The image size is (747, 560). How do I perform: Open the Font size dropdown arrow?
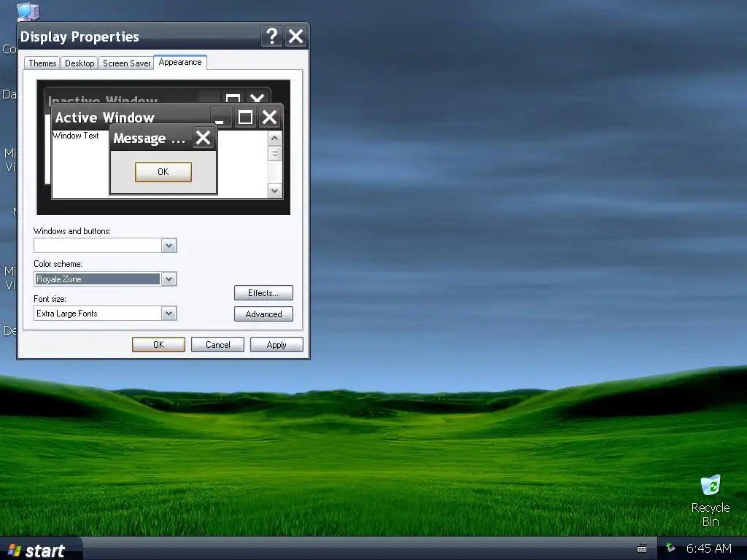point(169,314)
